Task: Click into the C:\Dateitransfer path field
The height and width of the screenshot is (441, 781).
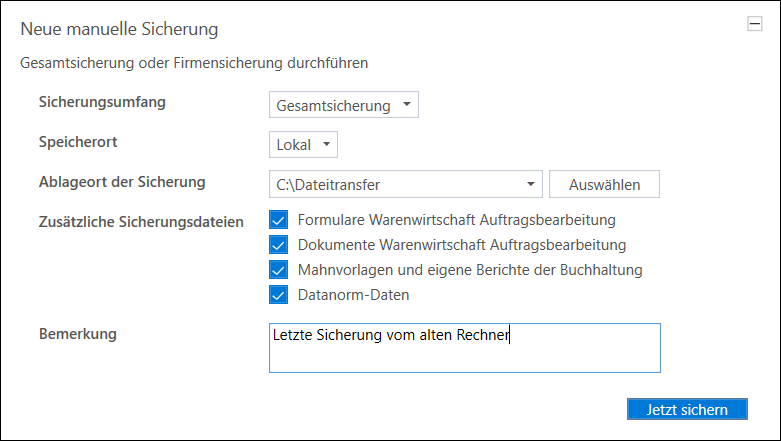Action: 395,184
